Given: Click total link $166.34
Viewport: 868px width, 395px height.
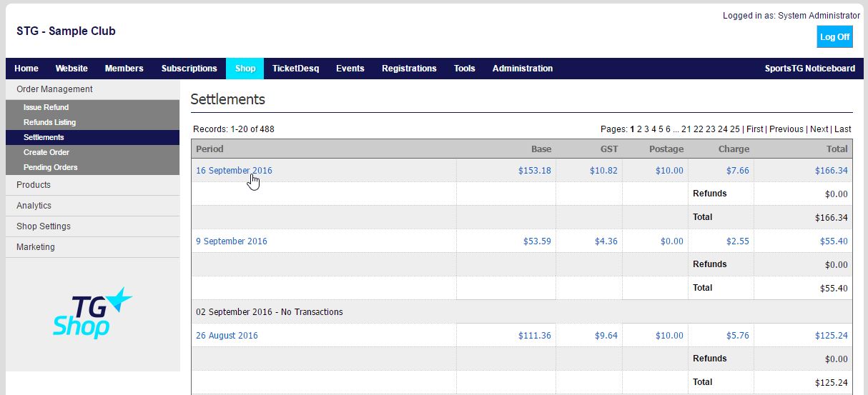Looking at the screenshot, I should (832, 171).
